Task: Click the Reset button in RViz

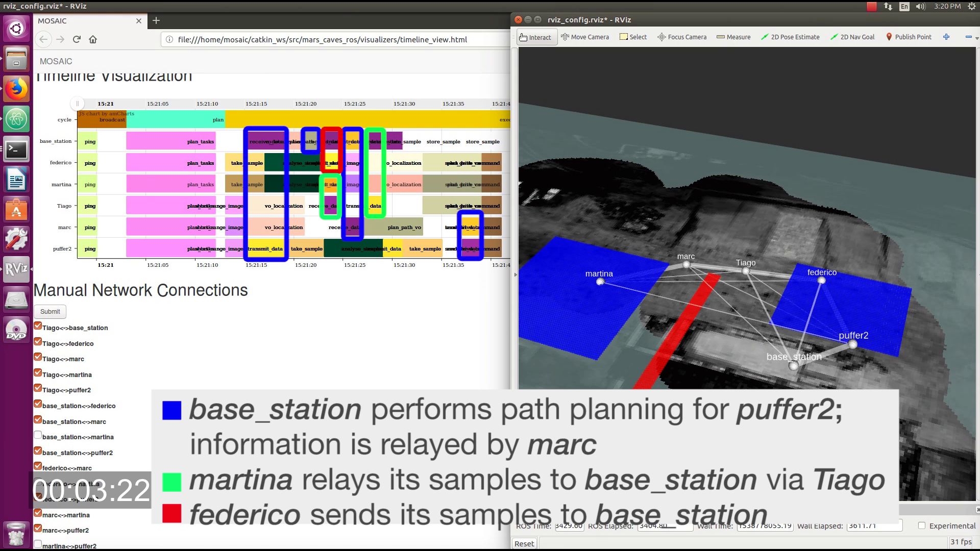Action: tap(524, 544)
